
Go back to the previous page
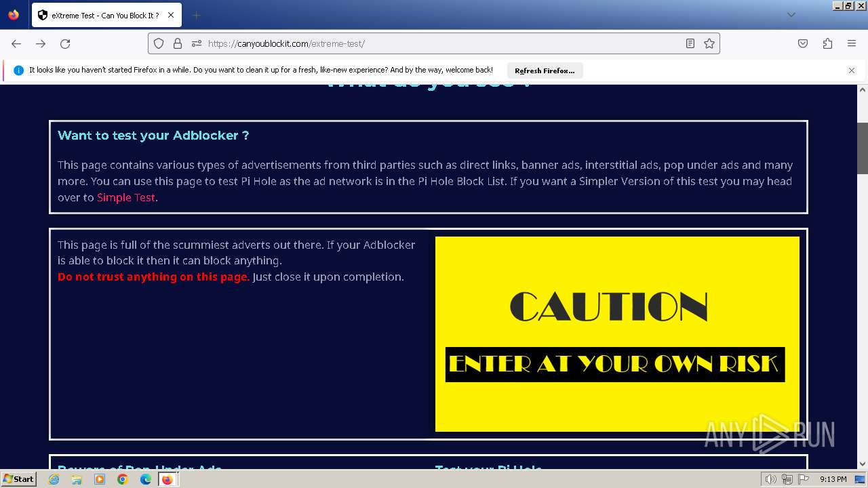pyautogui.click(x=16, y=43)
